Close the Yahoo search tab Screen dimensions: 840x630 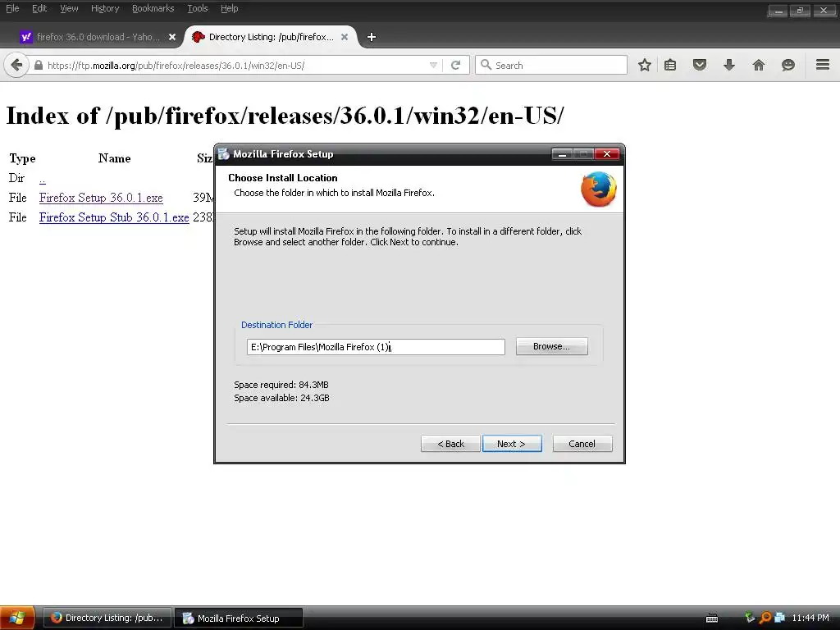[x=172, y=37]
